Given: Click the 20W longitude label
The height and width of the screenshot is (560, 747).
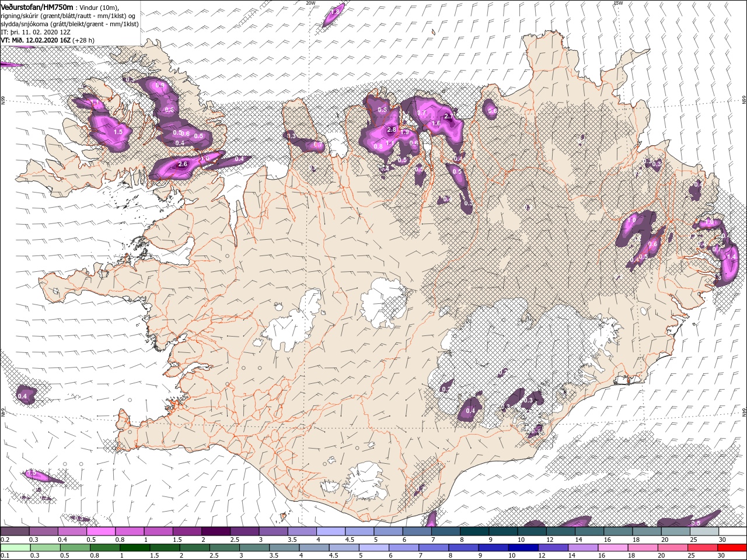Looking at the screenshot, I should pyautogui.click(x=311, y=3).
